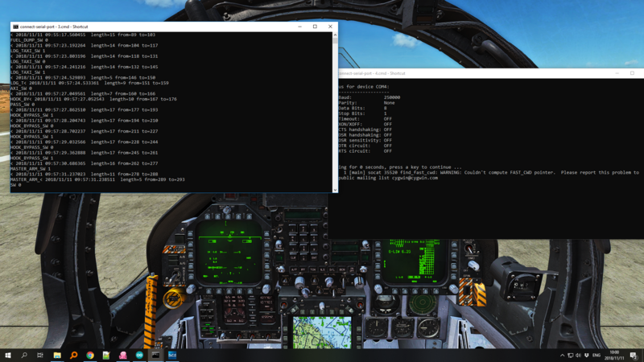Screen dimensions: 644x362
Task: Click the 'Baud: 250000' line in 4.cmd
Action: coord(369,97)
